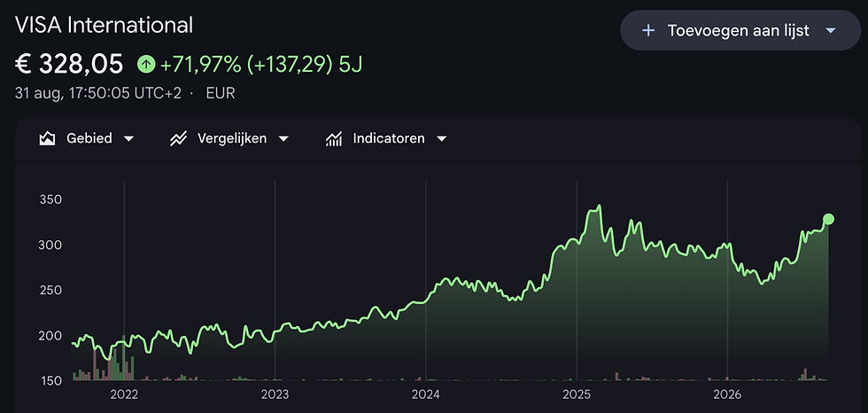Click the Vergelijken compare lines icon
The width and height of the screenshot is (868, 413).
[178, 138]
